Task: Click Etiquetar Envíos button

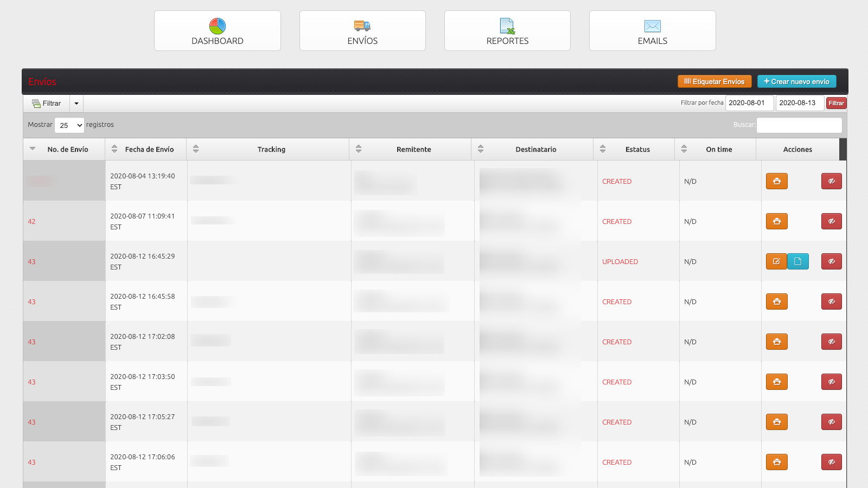Action: (x=714, y=81)
